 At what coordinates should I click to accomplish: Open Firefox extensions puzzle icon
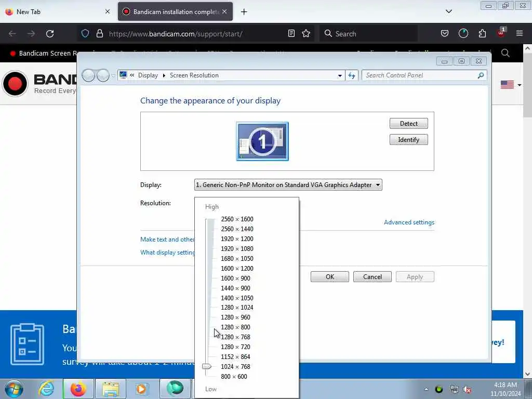(x=482, y=33)
